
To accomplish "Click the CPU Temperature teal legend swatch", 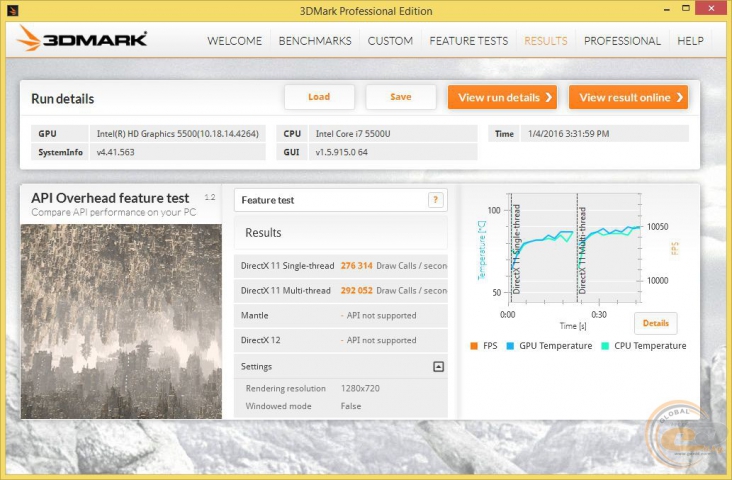I will [x=605, y=346].
